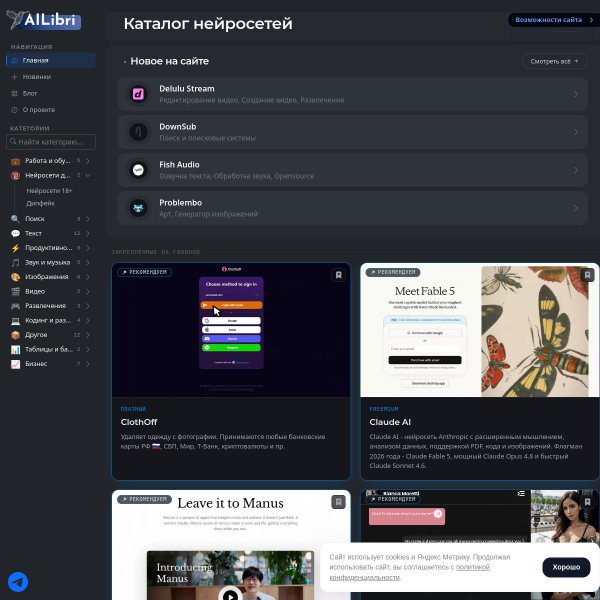The height and width of the screenshot is (600, 600).
Task: Expand the Развлечения category chevron
Action: 88,306
